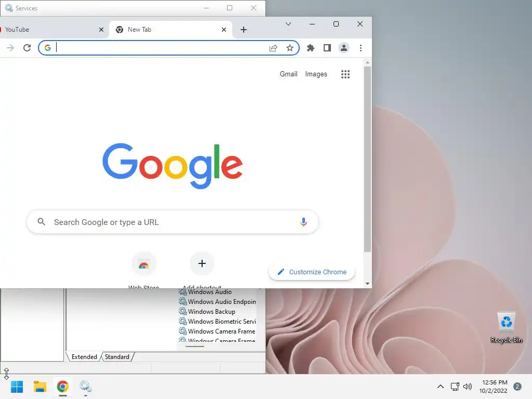Reload the current Chrome page
The width and height of the screenshot is (532, 399).
(x=27, y=48)
